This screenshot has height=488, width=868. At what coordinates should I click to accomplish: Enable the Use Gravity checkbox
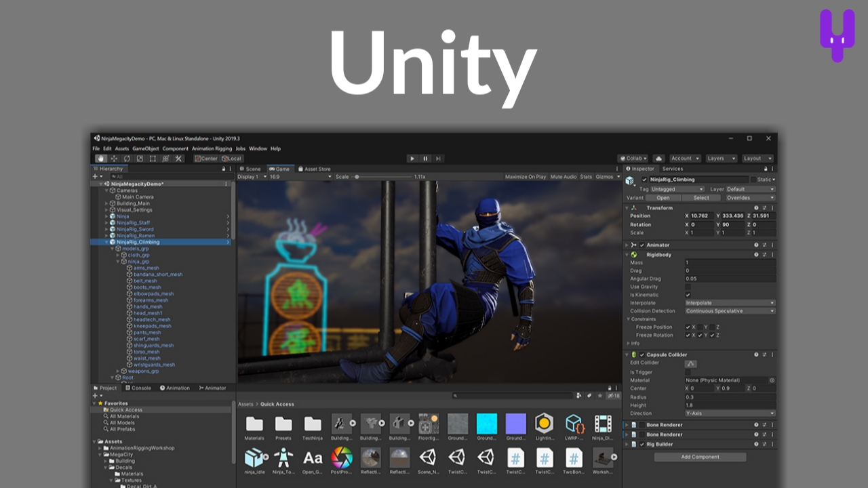pyautogui.click(x=688, y=287)
